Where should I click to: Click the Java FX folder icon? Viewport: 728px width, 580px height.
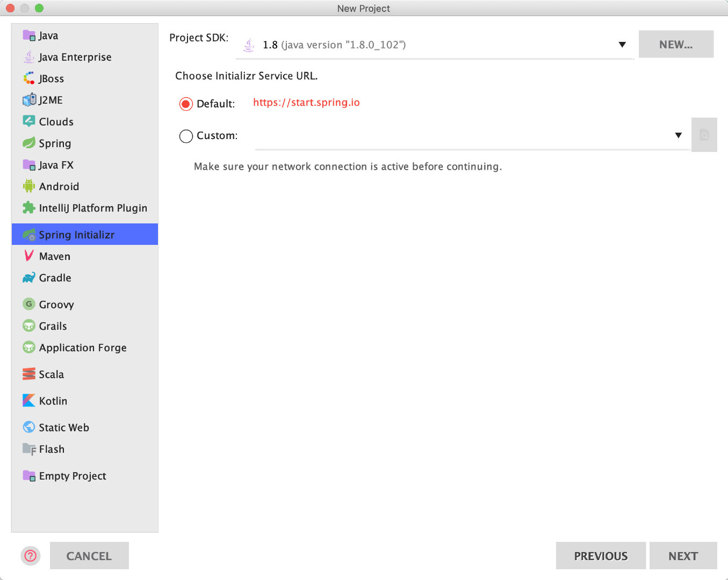pos(29,165)
